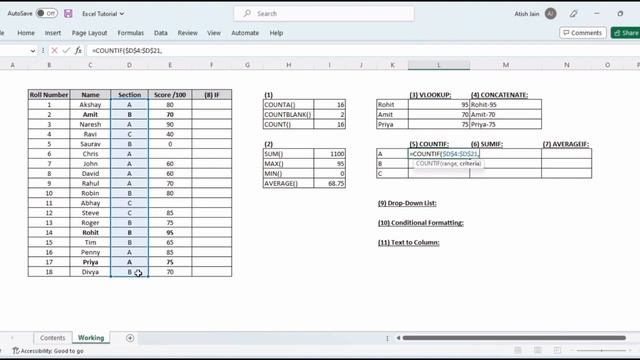Viewport: 640px width, 360px height.
Task: Open the Automate ribbon tab
Action: click(245, 33)
